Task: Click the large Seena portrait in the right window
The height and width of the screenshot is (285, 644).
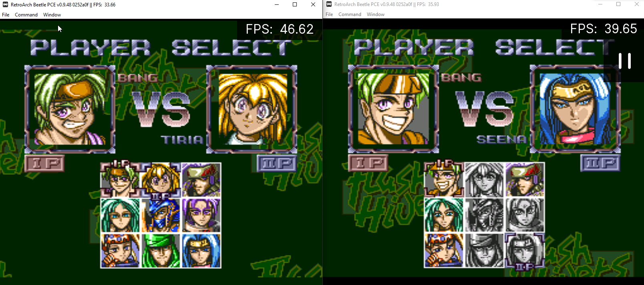Action: [x=576, y=109]
